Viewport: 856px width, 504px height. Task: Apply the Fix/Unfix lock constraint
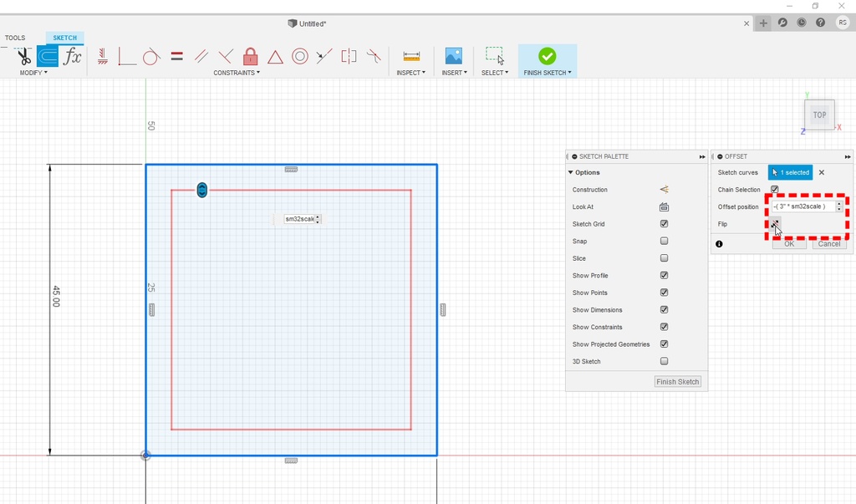pyautogui.click(x=250, y=57)
